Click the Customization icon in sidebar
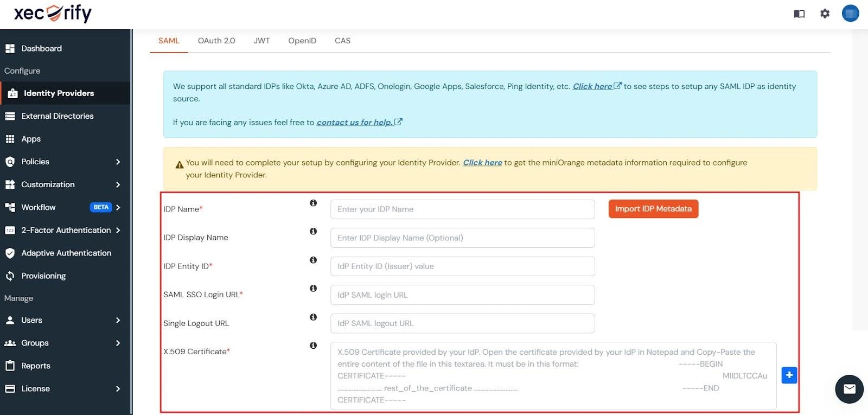868x415 pixels. coord(10,184)
